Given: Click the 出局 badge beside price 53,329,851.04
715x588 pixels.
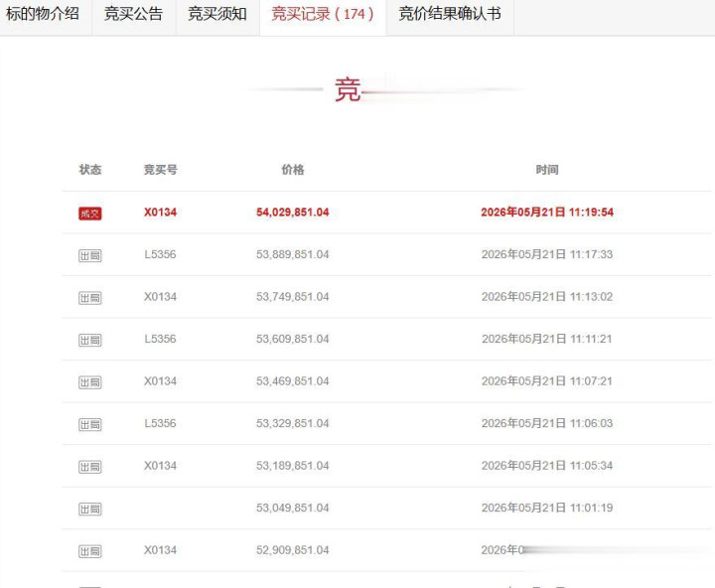Looking at the screenshot, I should pyautogui.click(x=89, y=425).
